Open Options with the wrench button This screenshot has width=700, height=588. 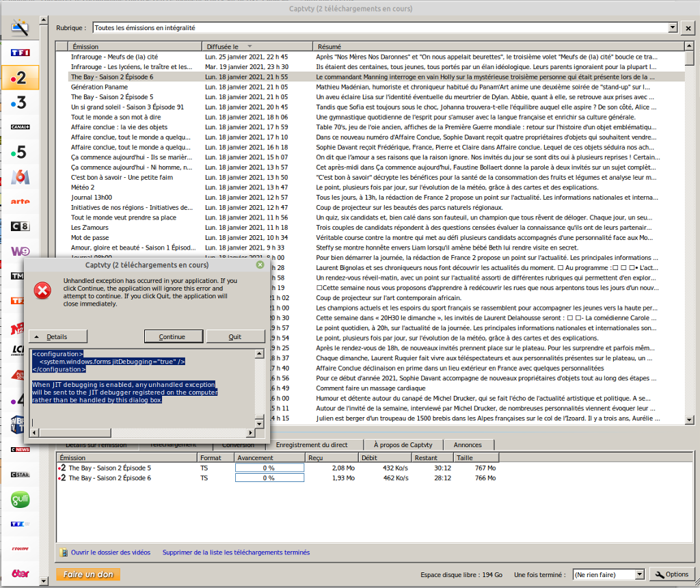point(671,574)
